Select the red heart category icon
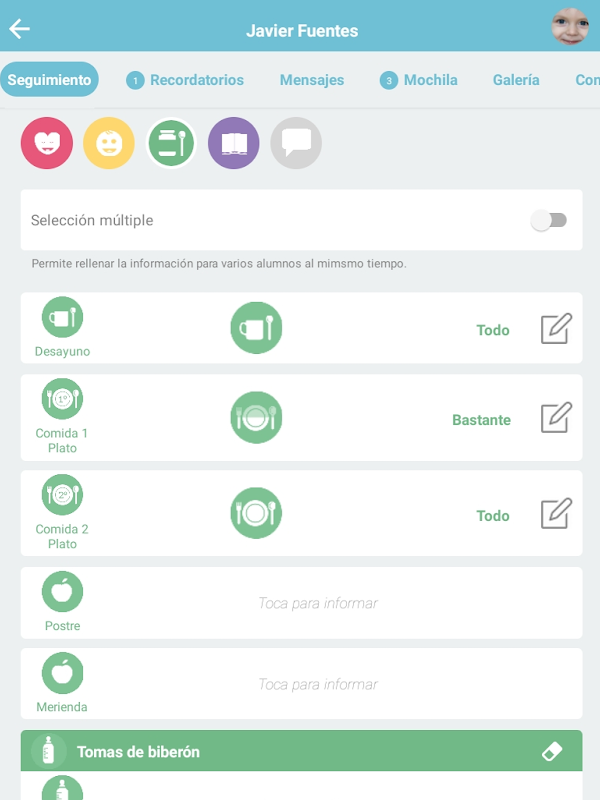This screenshot has height=800, width=600. [x=47, y=143]
